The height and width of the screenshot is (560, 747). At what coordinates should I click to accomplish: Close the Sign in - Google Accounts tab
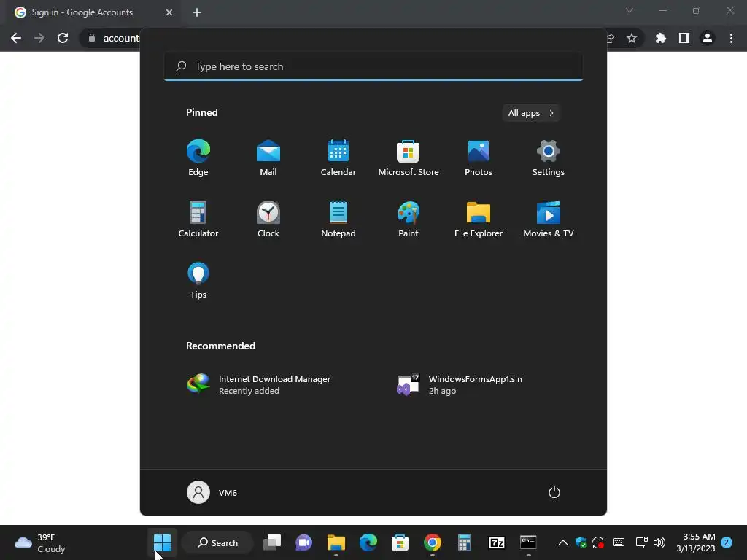click(x=169, y=12)
